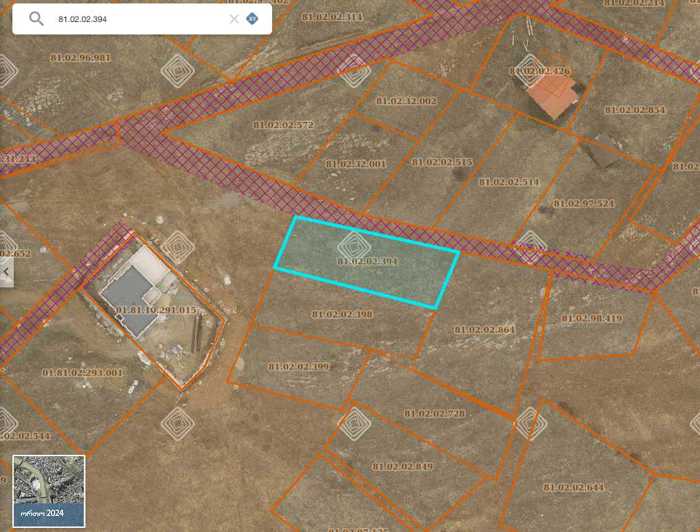Click the blue directions diamond icon
Viewport: 700px width, 532px height.
point(252,19)
